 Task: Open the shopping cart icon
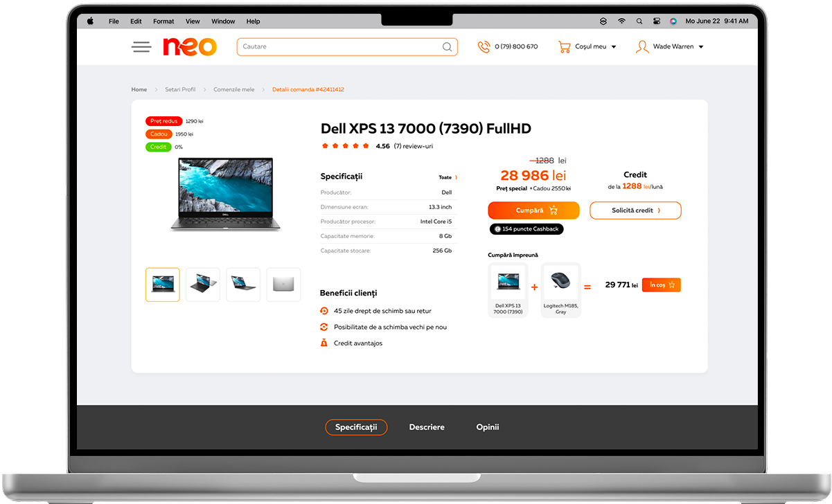point(565,47)
